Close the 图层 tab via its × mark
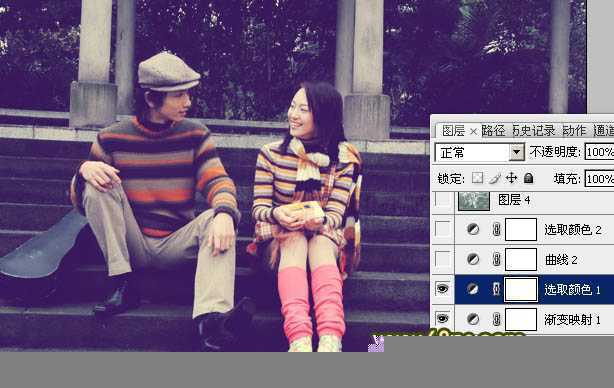 [x=473, y=132]
